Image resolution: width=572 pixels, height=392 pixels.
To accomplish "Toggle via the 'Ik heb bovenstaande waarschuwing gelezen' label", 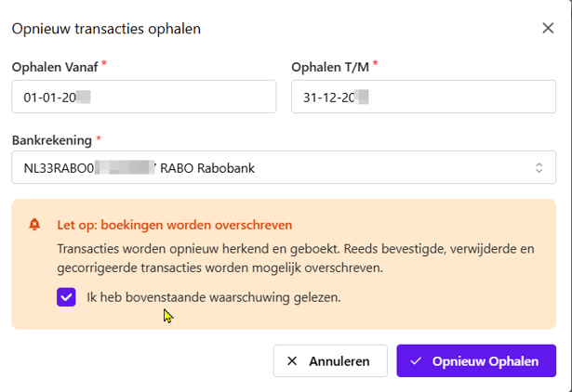I will (x=213, y=297).
